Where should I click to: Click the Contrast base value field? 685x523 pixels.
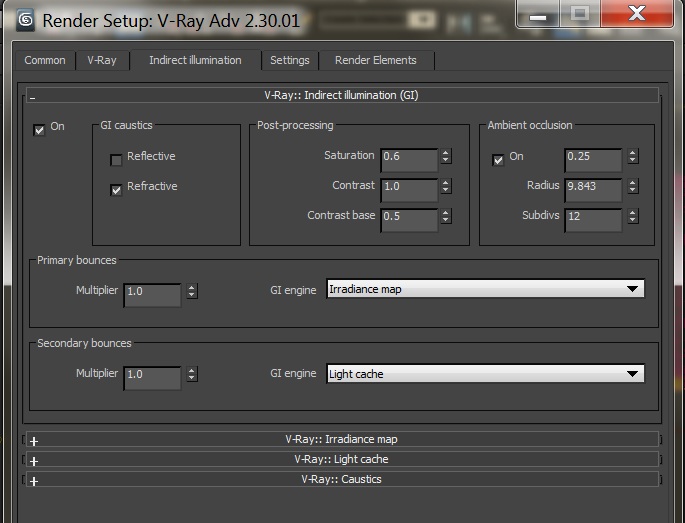(x=409, y=220)
